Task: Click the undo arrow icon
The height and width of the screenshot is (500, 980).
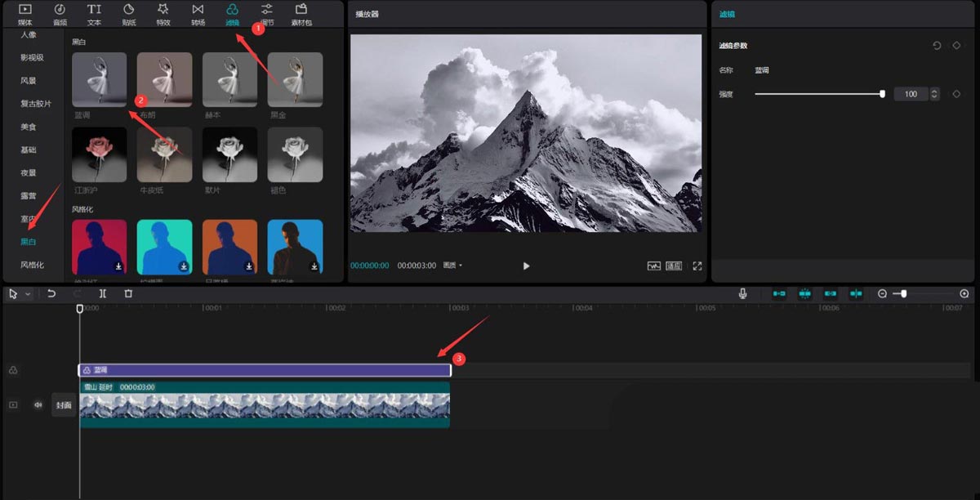Action: 51,293
